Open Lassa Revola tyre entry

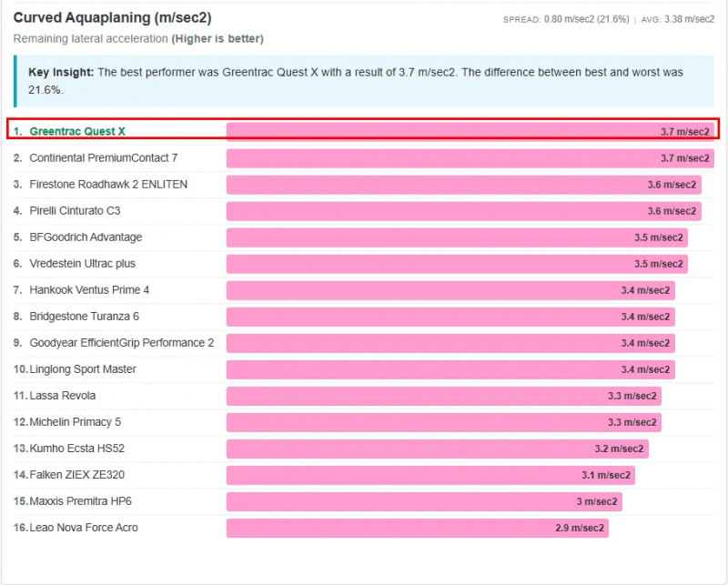62,396
